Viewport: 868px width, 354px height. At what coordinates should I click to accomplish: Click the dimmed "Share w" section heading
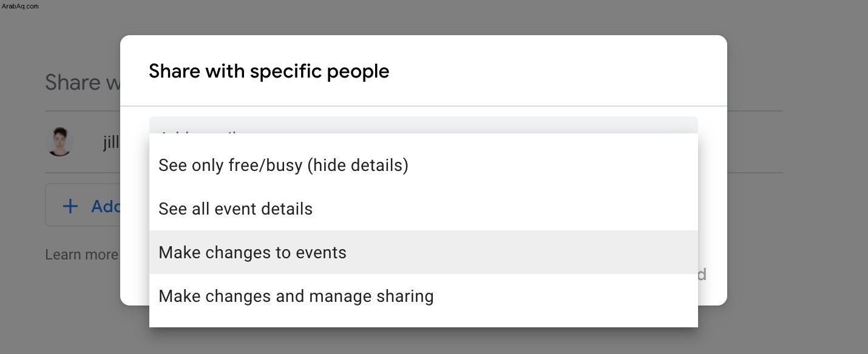point(83,82)
